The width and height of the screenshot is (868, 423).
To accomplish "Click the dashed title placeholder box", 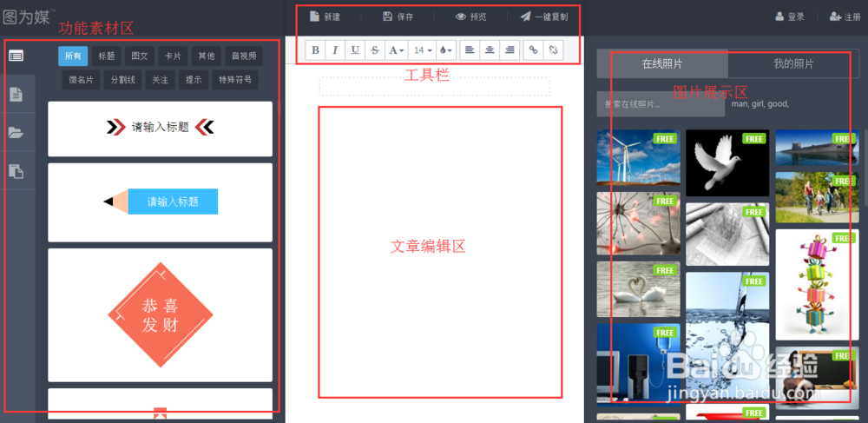I will (435, 86).
